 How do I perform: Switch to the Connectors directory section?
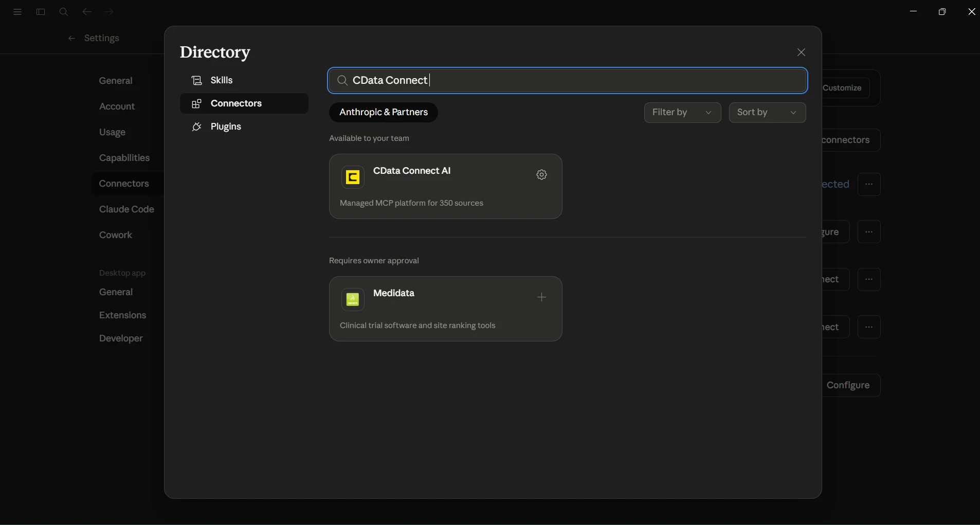pos(244,103)
